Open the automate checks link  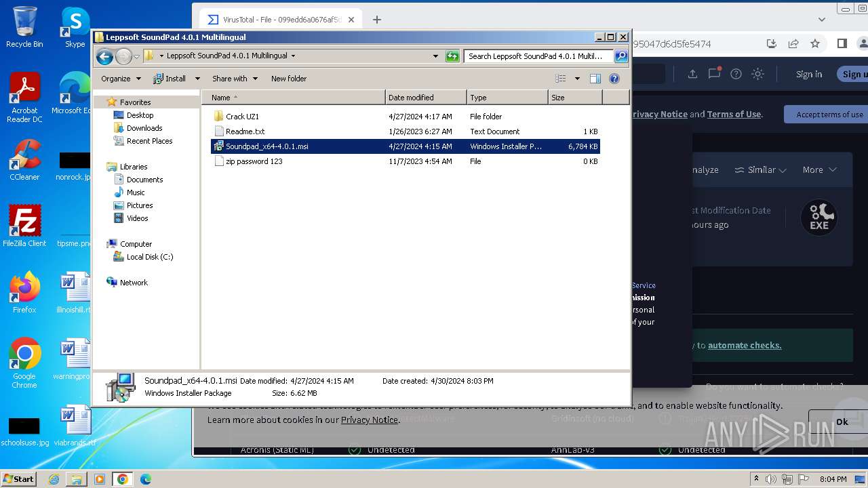point(745,346)
